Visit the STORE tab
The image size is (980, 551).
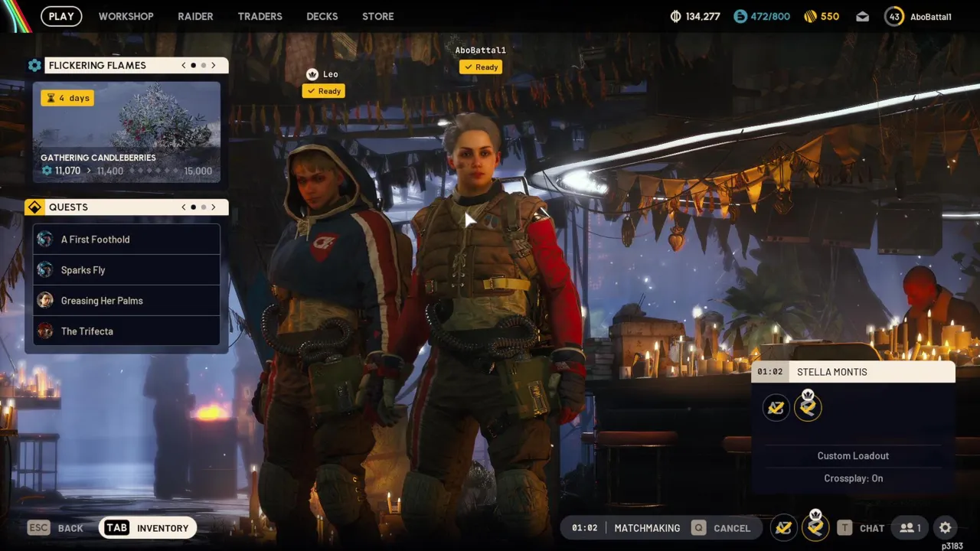pos(377,16)
